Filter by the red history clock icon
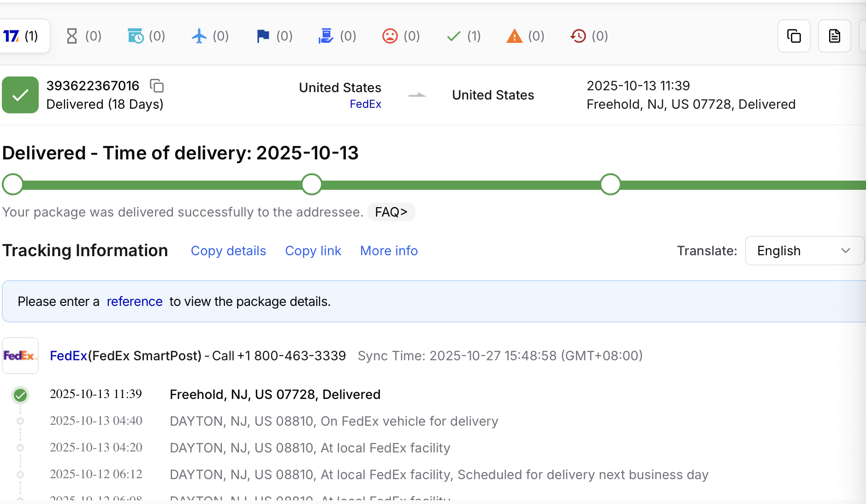866x504 pixels. pos(589,36)
